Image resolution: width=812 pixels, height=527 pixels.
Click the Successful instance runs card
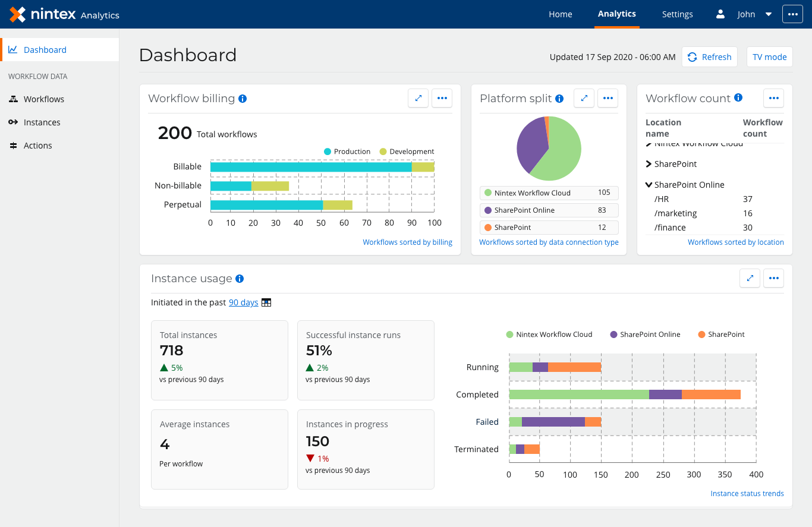coord(366,361)
